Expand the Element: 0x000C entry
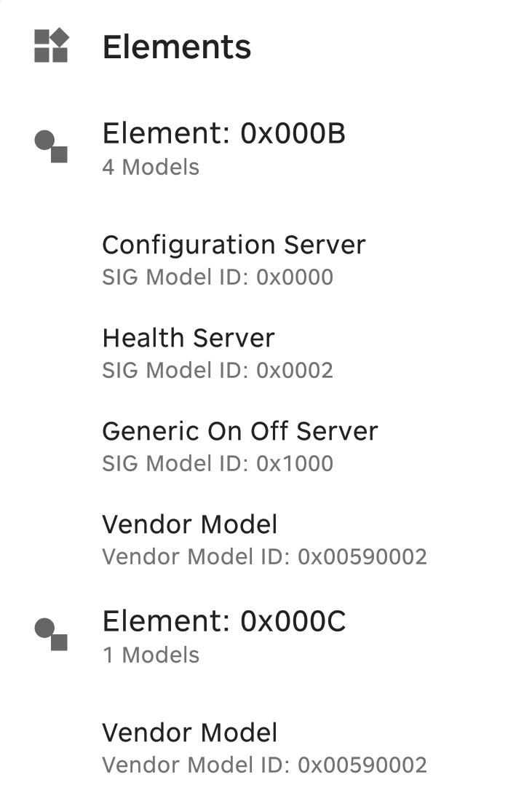Screen dimensions: 516x812 click(223, 622)
